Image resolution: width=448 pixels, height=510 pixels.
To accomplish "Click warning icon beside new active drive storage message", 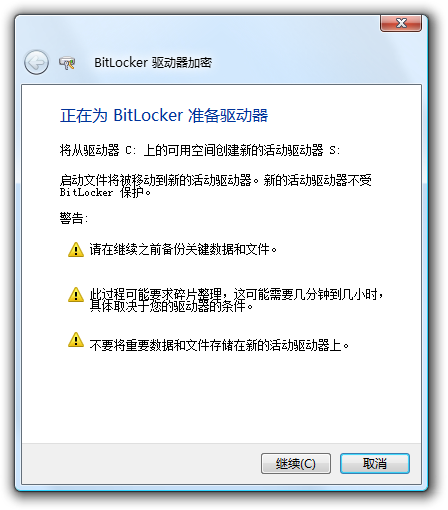I will coord(76,340).
